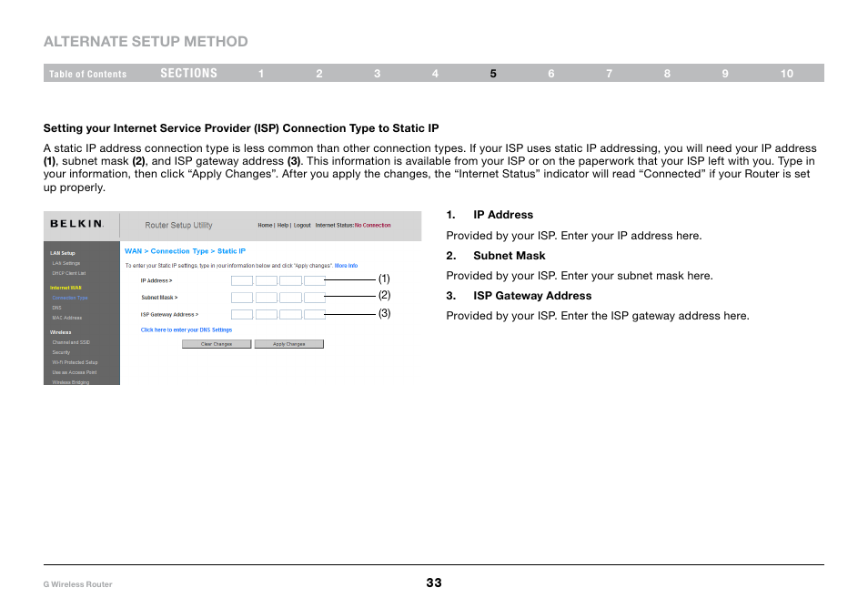
Task: Go to section 1
Action: point(261,74)
